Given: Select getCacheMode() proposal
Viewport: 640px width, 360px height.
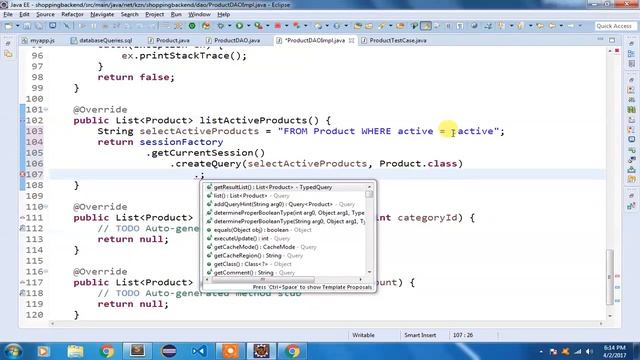Looking at the screenshot, I should pyautogui.click(x=285, y=247).
